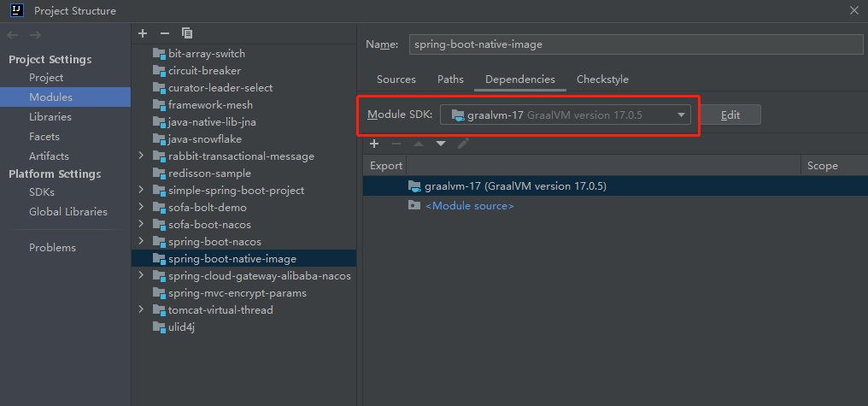Click the Module source link

(x=469, y=205)
